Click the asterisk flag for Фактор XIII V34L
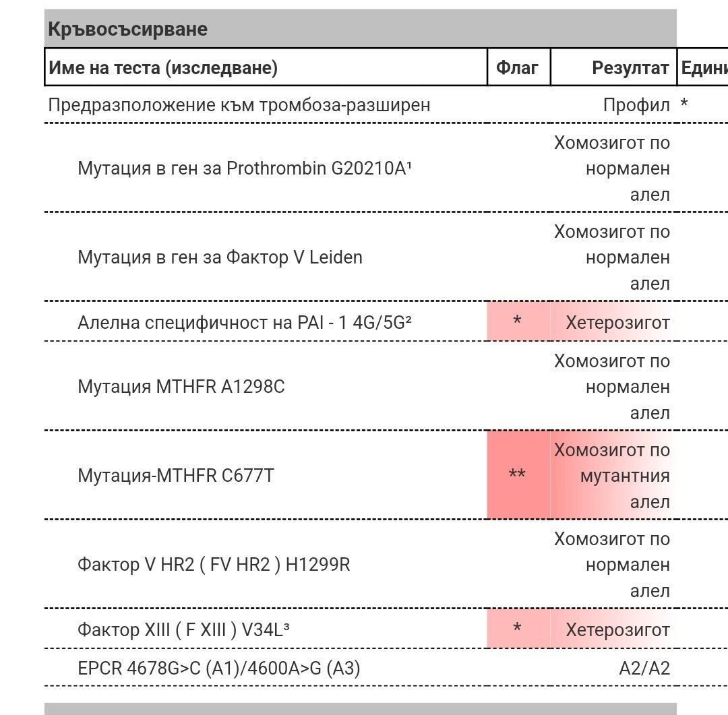The height and width of the screenshot is (715, 728). pos(517,629)
